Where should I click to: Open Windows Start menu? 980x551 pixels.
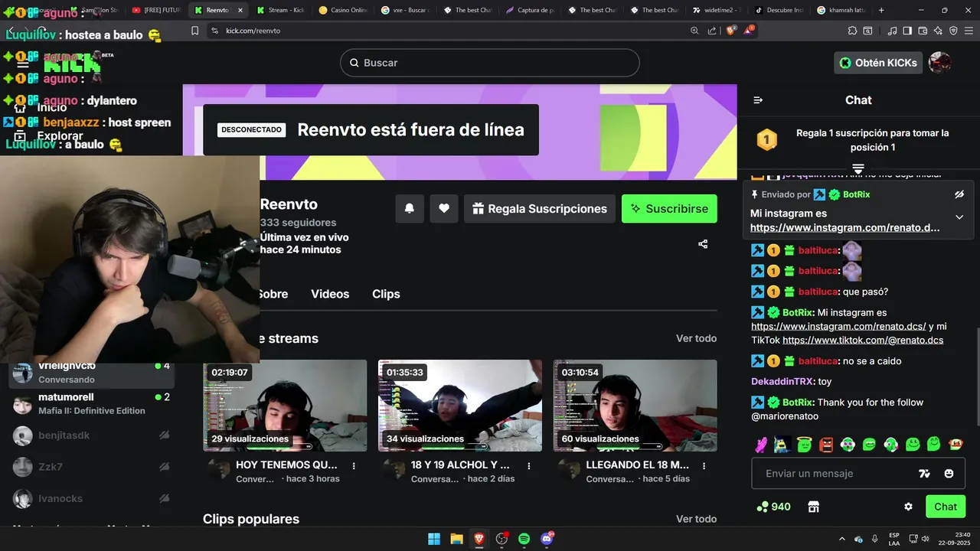point(434,539)
